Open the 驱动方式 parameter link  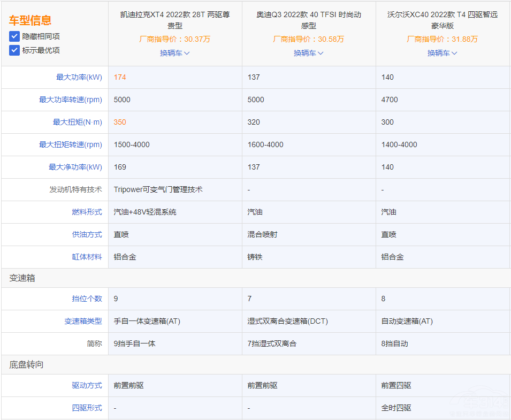click(86, 385)
